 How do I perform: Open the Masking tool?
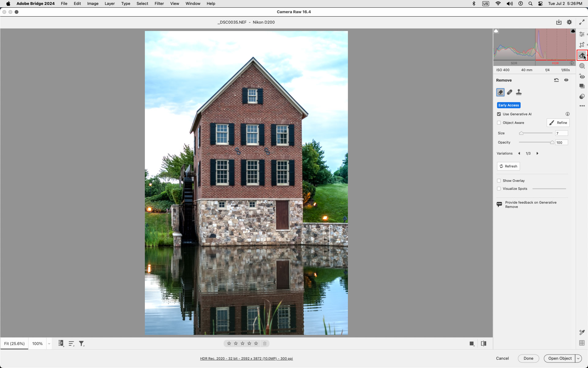point(582,66)
